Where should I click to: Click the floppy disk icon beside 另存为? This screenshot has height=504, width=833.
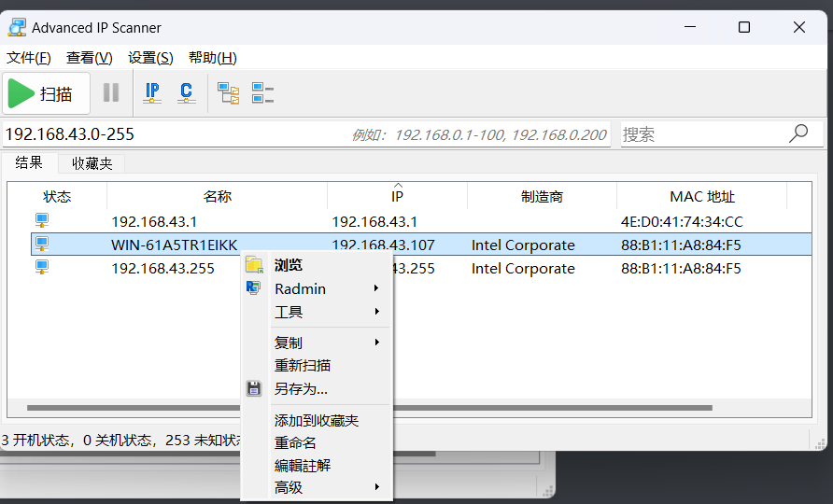254,389
